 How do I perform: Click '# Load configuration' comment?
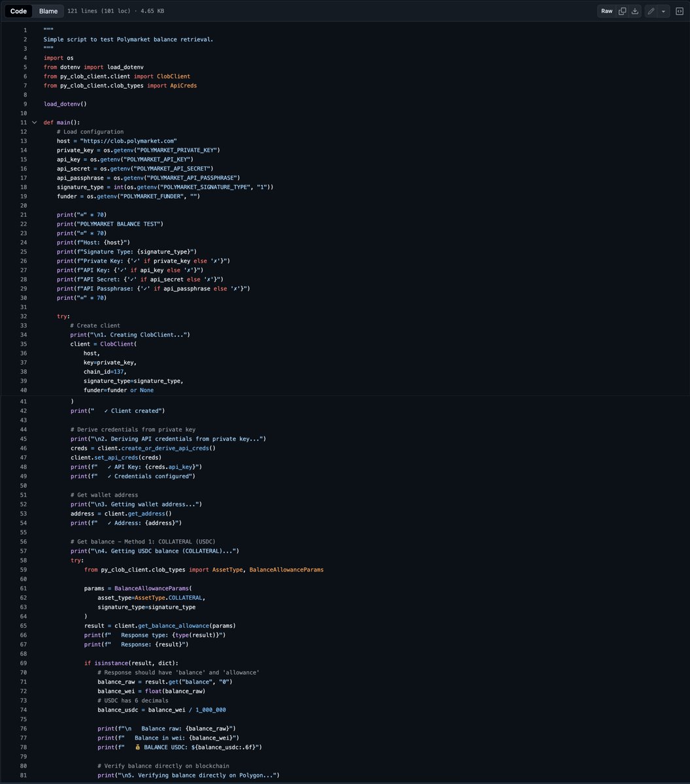90,131
